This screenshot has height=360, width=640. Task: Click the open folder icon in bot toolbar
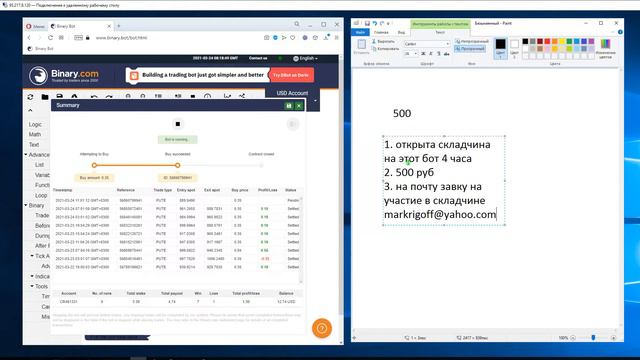click(45, 97)
